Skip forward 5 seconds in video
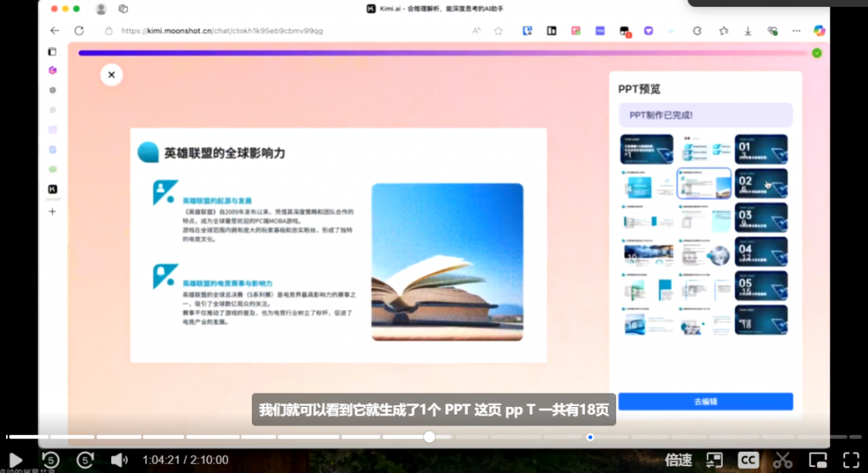 (85, 460)
